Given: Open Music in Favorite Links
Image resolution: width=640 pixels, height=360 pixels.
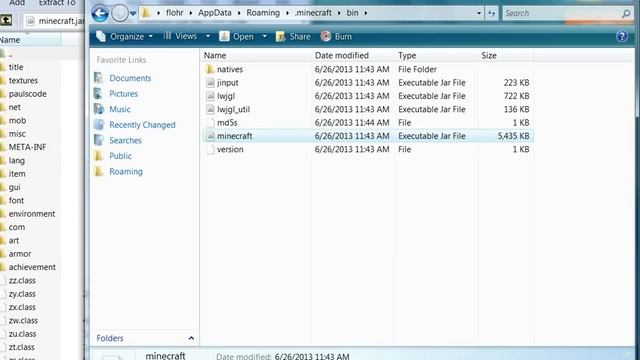Looking at the screenshot, I should (x=120, y=109).
